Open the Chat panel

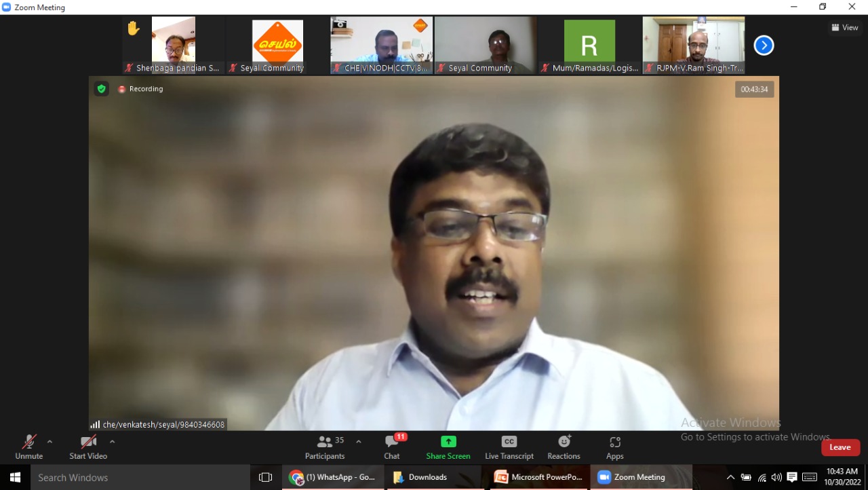392,448
